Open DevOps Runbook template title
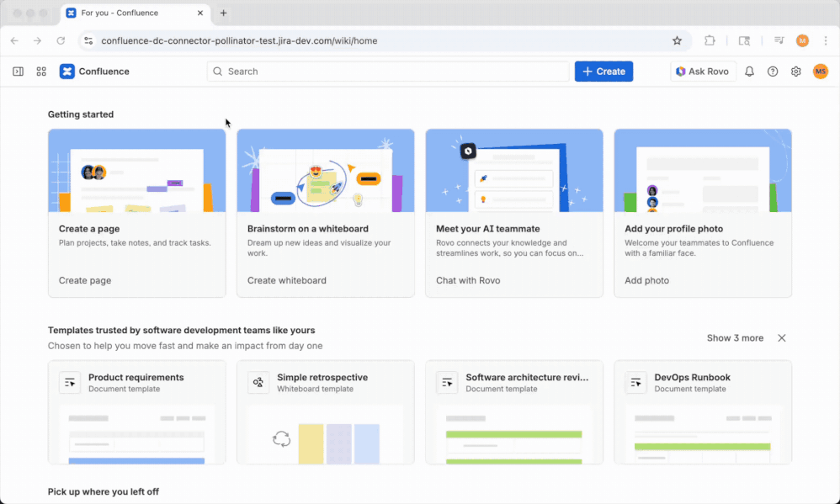Viewport: 840px width, 504px height. pyautogui.click(x=692, y=377)
